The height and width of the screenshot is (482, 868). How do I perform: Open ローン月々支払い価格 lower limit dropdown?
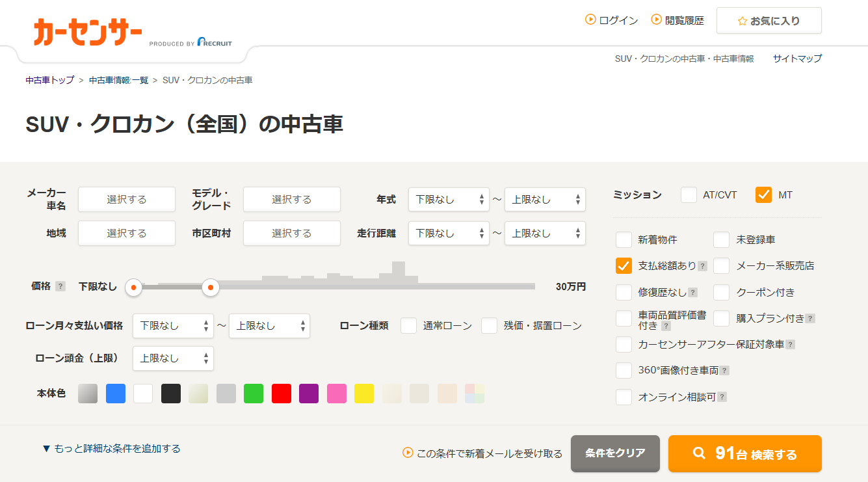tap(173, 325)
